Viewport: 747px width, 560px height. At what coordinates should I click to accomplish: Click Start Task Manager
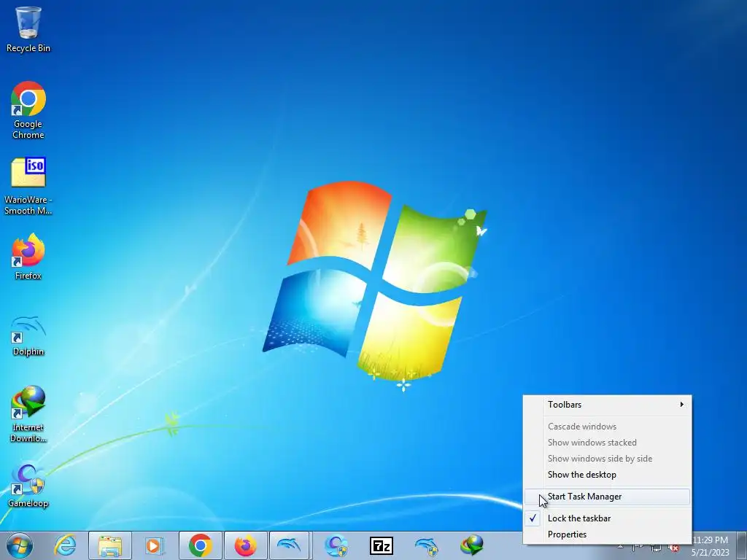[607, 497]
